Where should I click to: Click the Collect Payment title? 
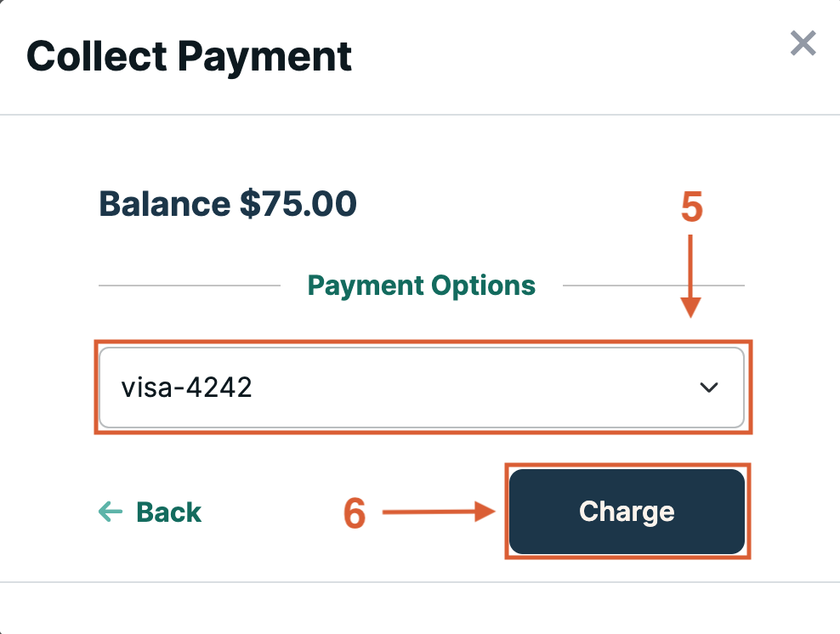point(189,56)
